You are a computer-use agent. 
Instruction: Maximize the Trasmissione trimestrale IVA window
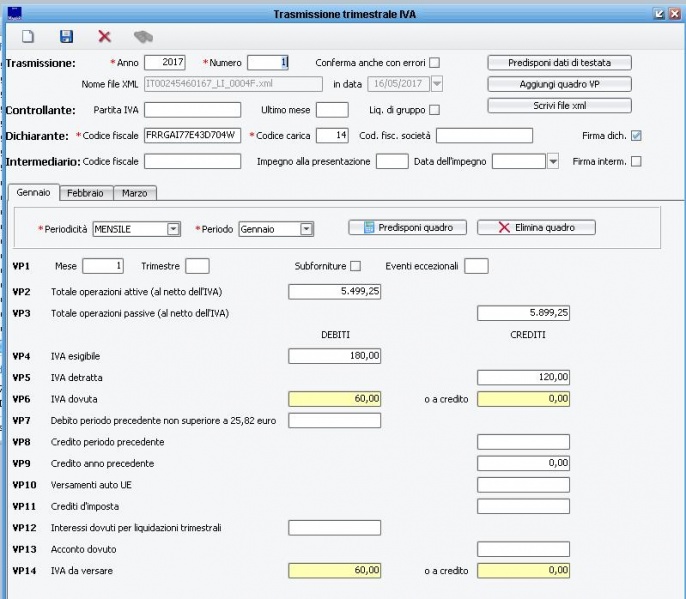tap(659, 13)
